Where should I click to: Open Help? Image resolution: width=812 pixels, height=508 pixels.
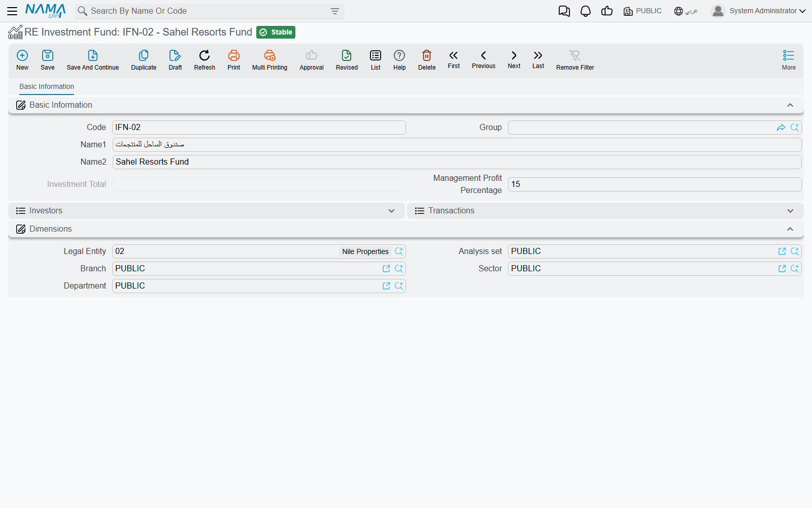pyautogui.click(x=399, y=60)
